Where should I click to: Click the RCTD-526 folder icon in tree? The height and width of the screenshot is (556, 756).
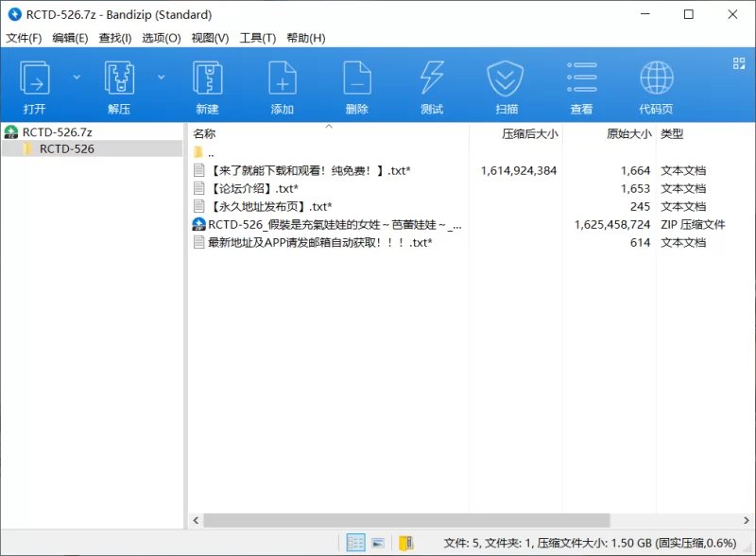coord(28,148)
